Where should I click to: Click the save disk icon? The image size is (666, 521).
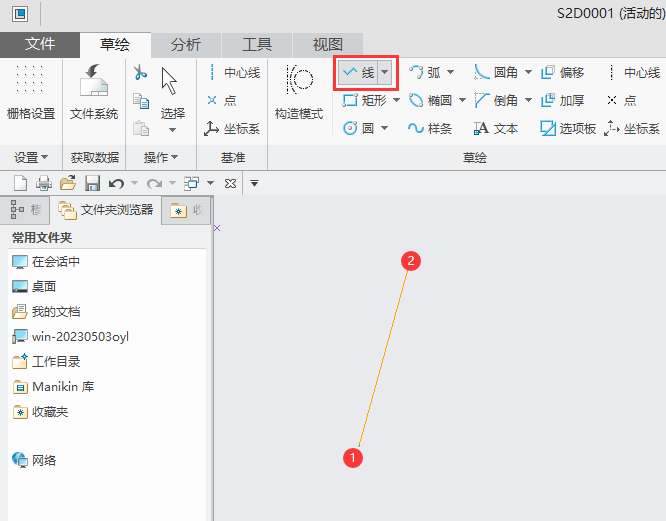click(92, 183)
